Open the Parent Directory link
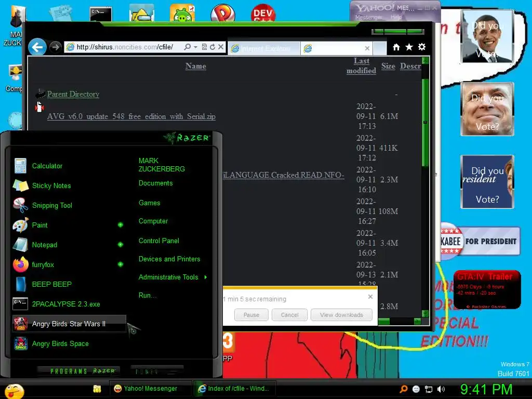The height and width of the screenshot is (399, 532). (73, 94)
